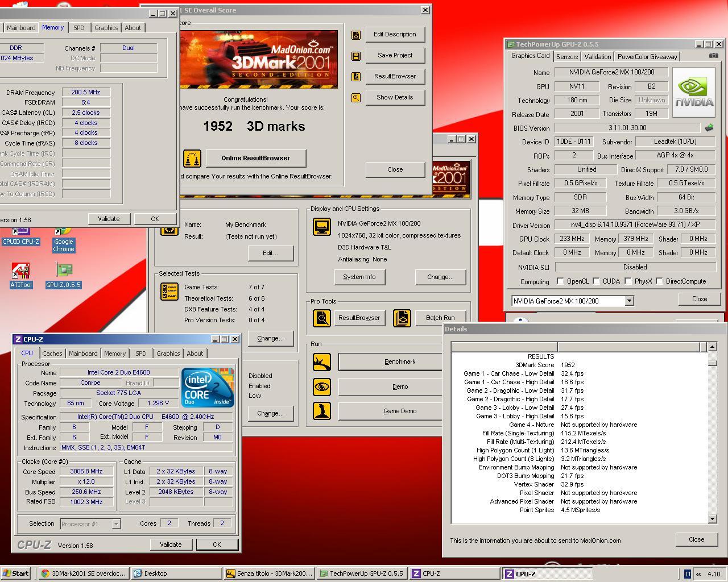Image resolution: width=728 pixels, height=582 pixels.
Task: Click the Show Details button
Action: pyautogui.click(x=395, y=97)
